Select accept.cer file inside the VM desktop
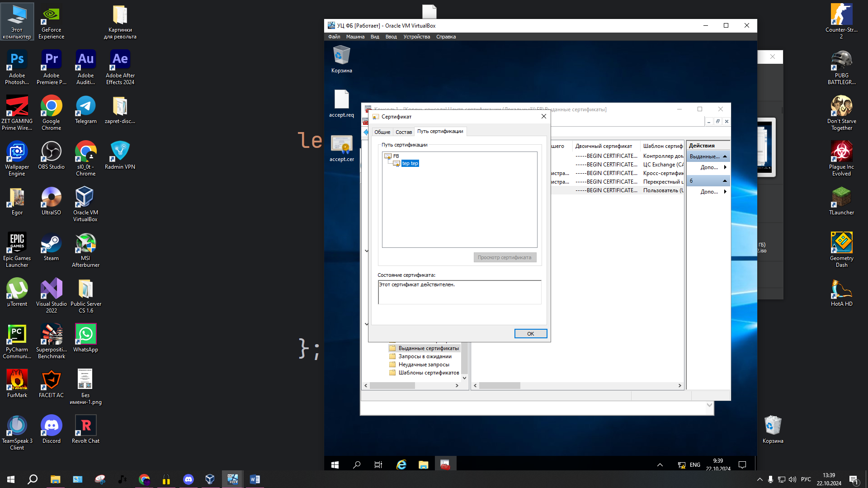The height and width of the screenshot is (488, 868). coord(342,148)
